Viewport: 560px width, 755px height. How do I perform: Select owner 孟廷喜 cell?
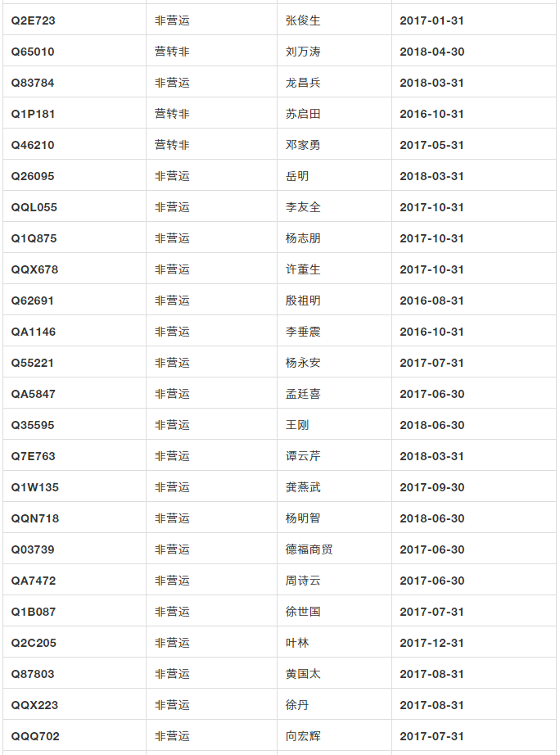point(303,394)
